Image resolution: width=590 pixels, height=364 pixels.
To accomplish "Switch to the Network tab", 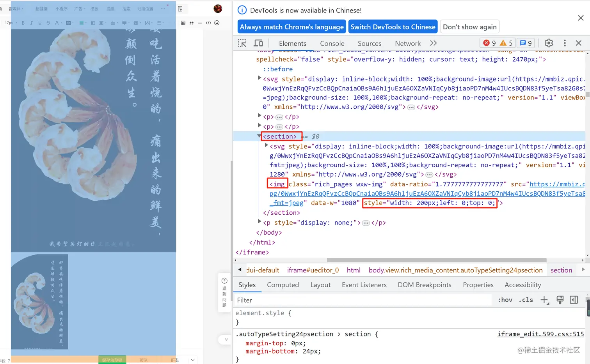I will (408, 43).
